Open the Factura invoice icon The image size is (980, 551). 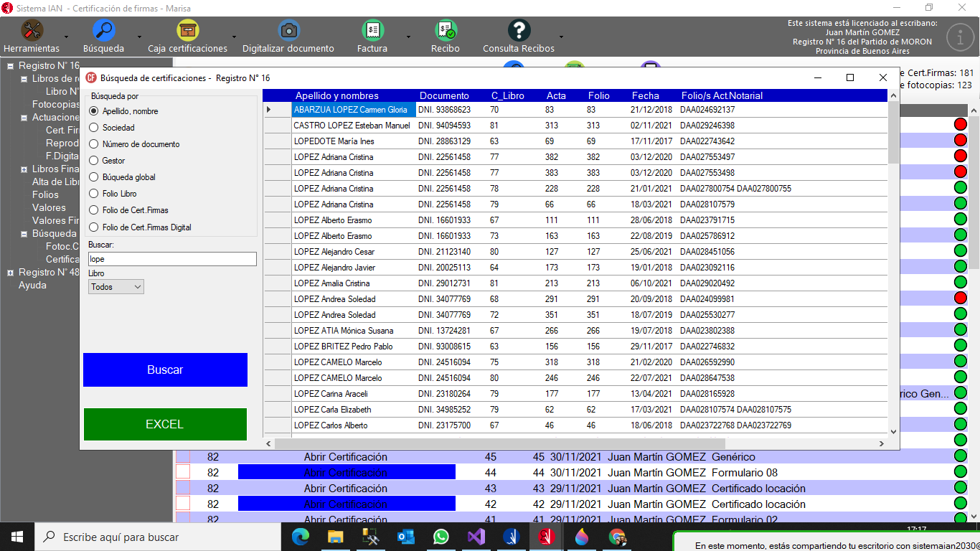tap(372, 31)
